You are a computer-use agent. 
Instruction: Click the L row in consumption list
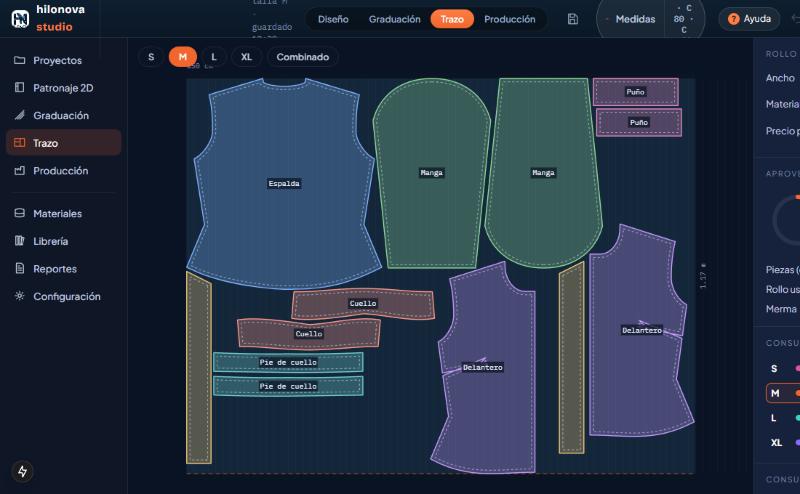[x=783, y=418]
